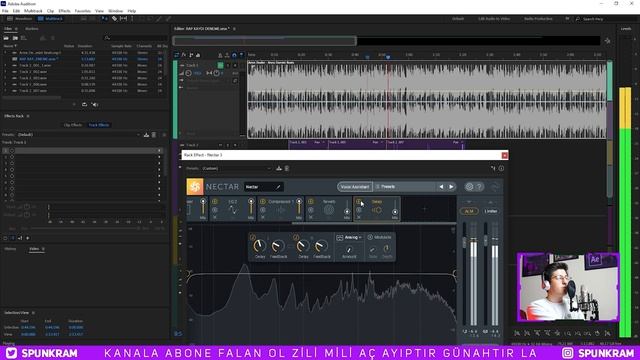Viewport: 640px width, 360px height.
Task: Toggle power of the Delay module
Action: pyautogui.click(x=359, y=201)
